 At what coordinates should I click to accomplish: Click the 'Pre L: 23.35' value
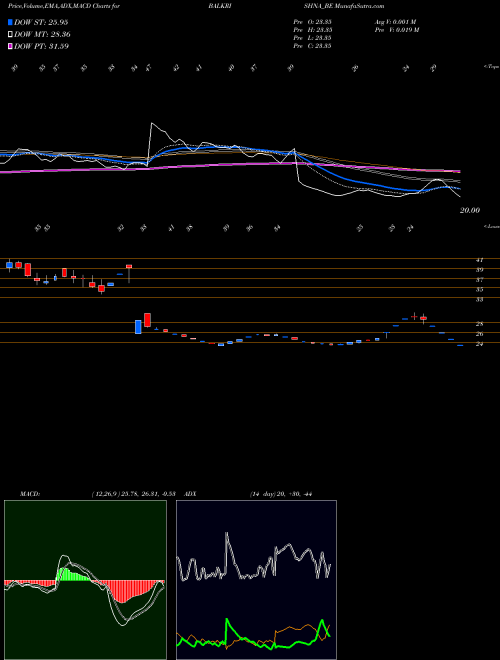(312, 38)
